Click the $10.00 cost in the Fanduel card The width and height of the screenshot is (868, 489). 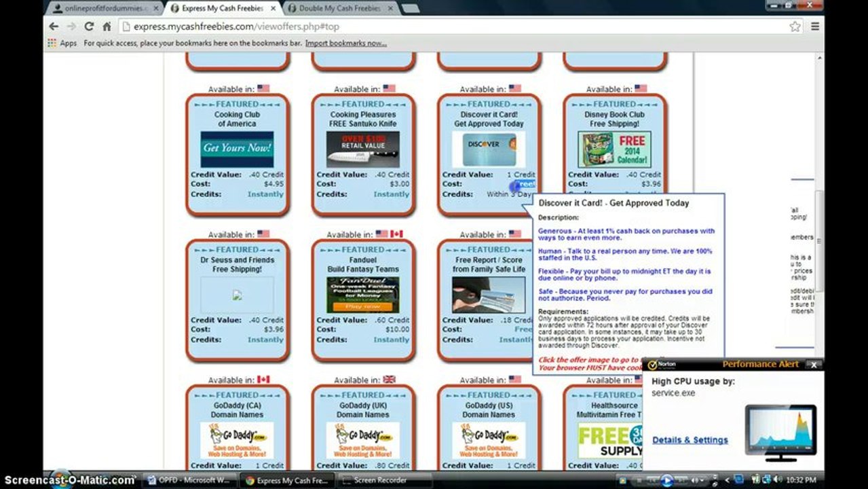click(x=398, y=329)
